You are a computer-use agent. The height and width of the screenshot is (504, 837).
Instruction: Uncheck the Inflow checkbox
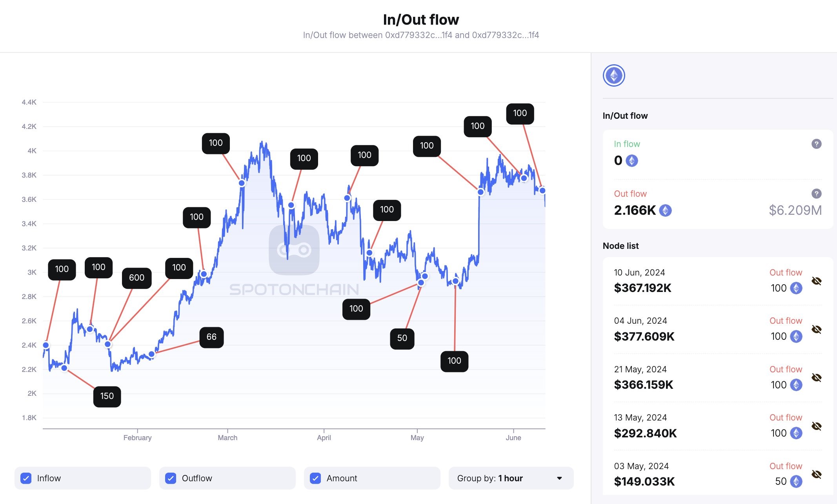point(26,478)
